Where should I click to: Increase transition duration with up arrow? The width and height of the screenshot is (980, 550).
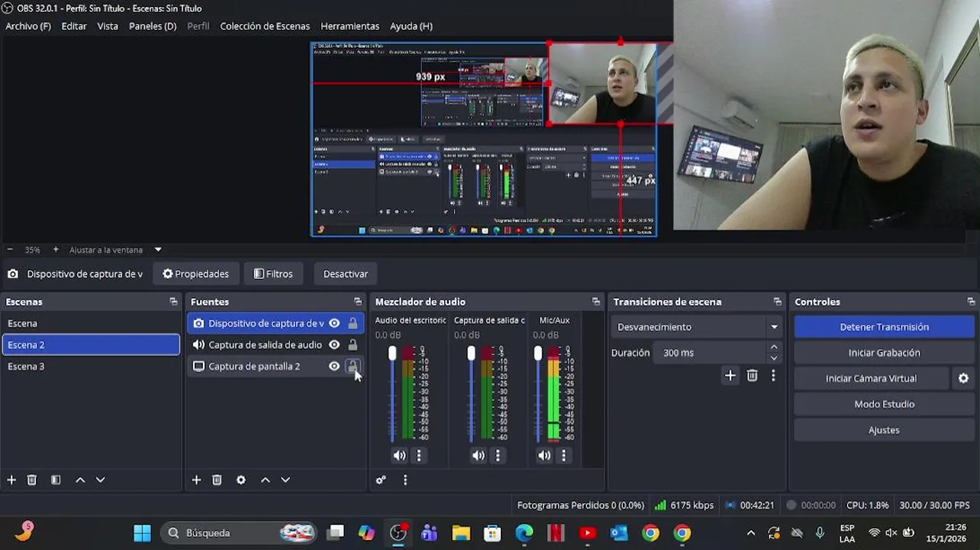pos(774,348)
